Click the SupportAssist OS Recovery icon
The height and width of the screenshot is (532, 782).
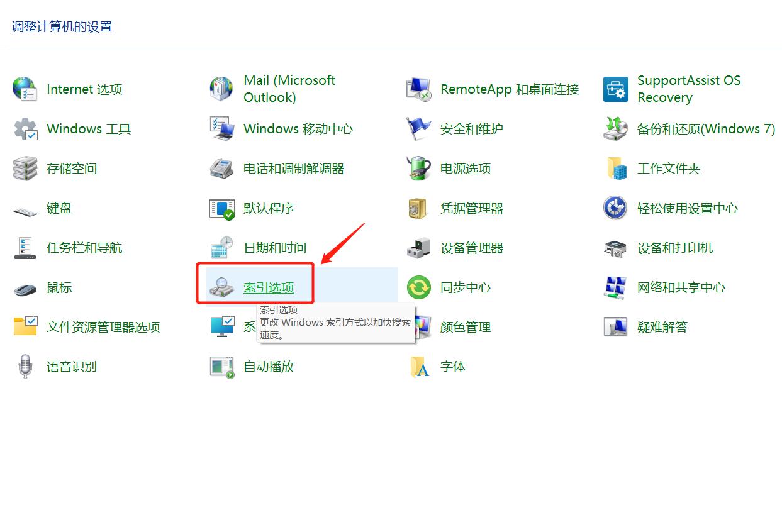[x=615, y=89]
